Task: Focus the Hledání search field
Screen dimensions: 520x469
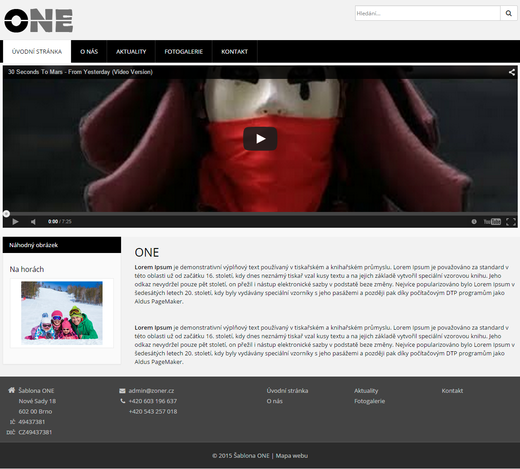Action: [428, 13]
